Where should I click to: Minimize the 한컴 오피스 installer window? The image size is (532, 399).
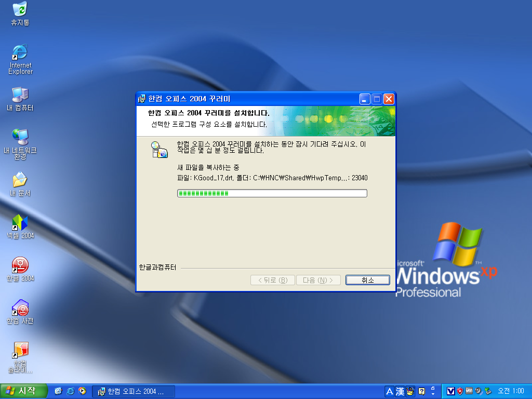tap(365, 99)
